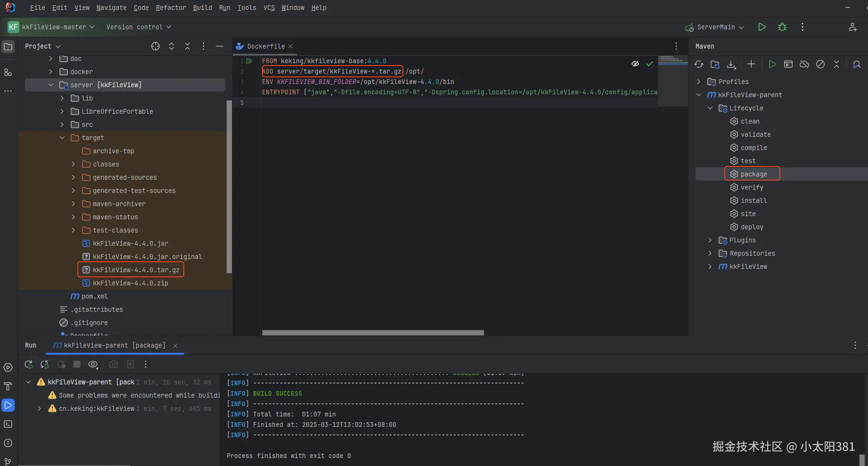Select the clean lifecycle goal
The image size is (868, 466).
pyautogui.click(x=750, y=121)
